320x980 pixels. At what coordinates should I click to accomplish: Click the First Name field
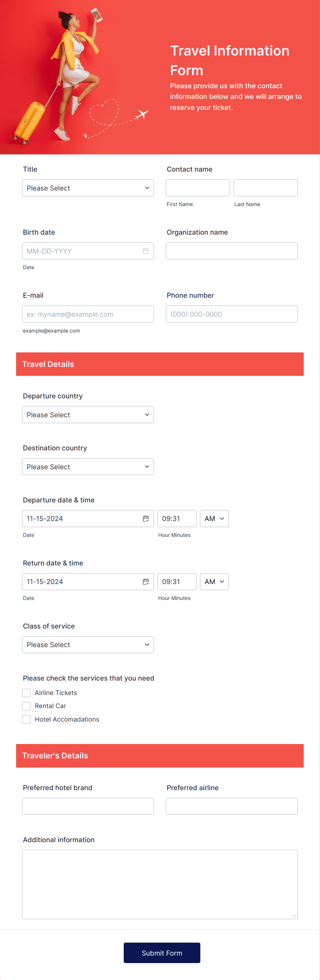[198, 187]
